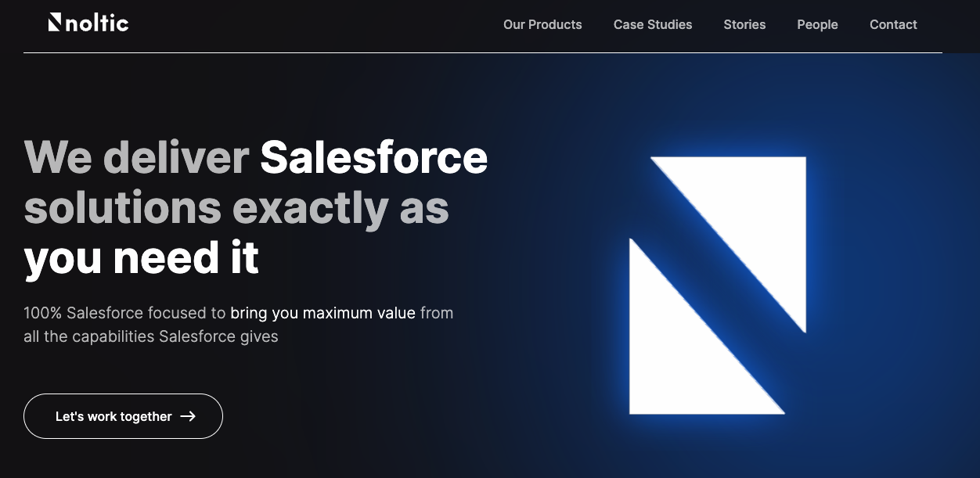The width and height of the screenshot is (980, 478).
Task: Click the white "Salesforce" word in the headline
Action: (x=373, y=157)
